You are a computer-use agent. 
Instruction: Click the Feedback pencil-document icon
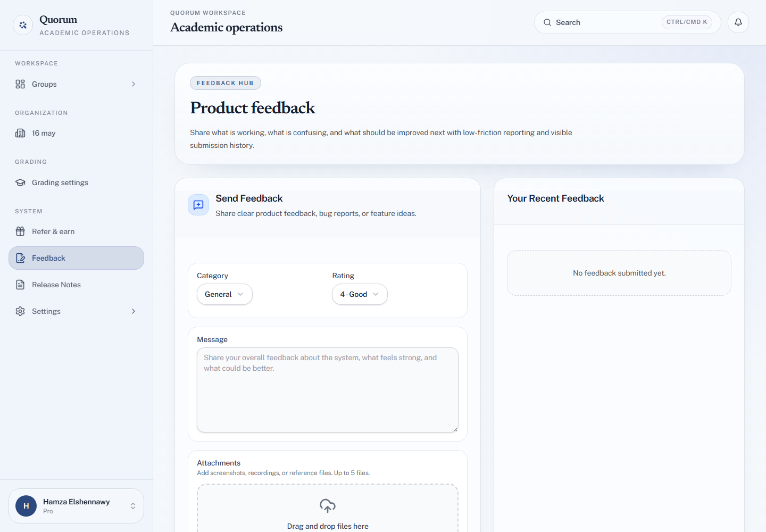20,258
